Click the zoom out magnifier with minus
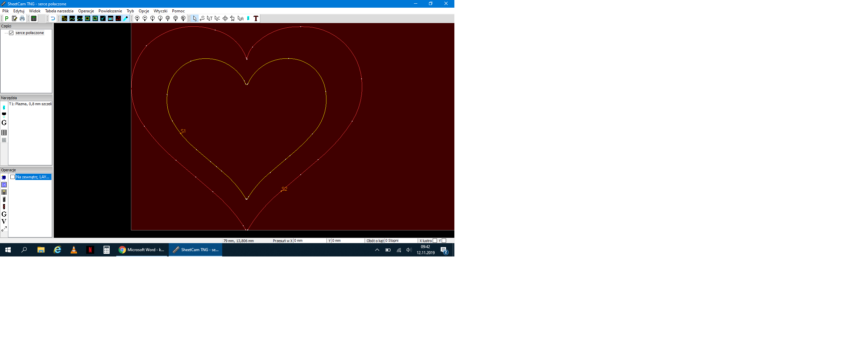 pos(145,18)
